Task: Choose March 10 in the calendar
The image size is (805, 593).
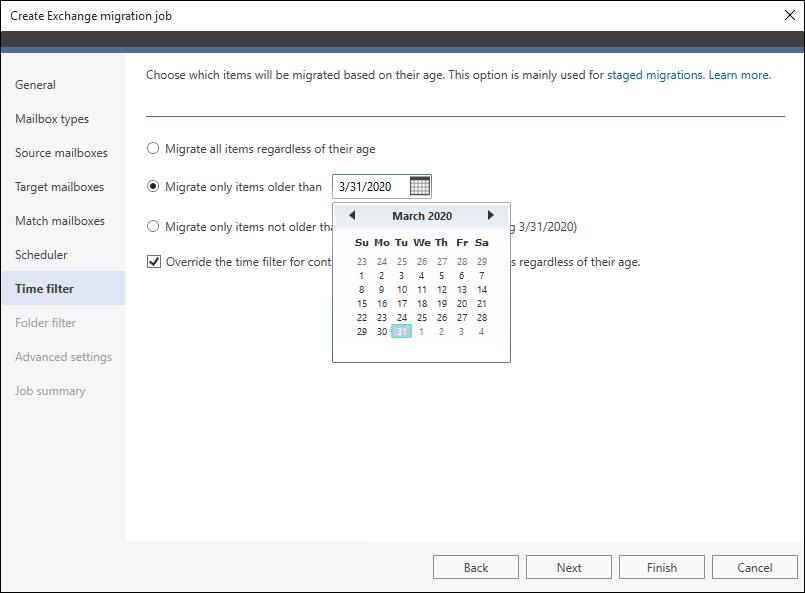Action: (x=402, y=290)
